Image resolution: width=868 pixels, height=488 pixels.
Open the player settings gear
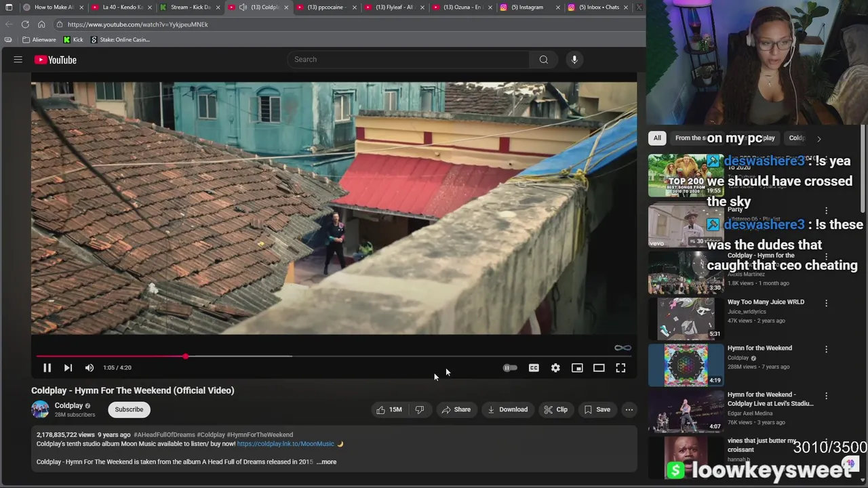pyautogui.click(x=555, y=367)
